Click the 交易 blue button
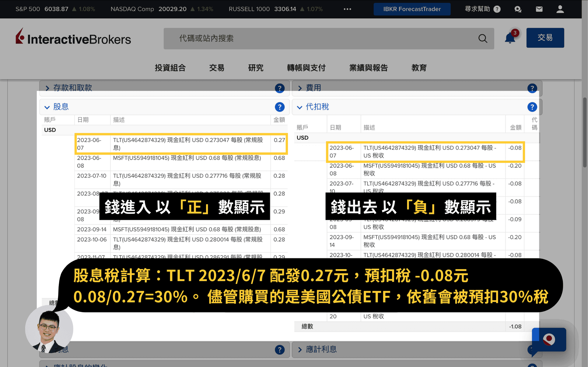 545,38
